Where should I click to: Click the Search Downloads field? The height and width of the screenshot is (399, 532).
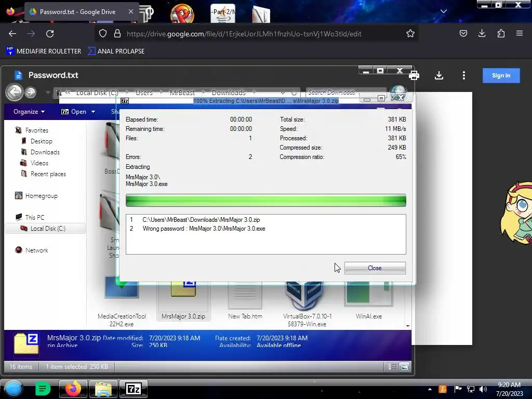(345, 92)
